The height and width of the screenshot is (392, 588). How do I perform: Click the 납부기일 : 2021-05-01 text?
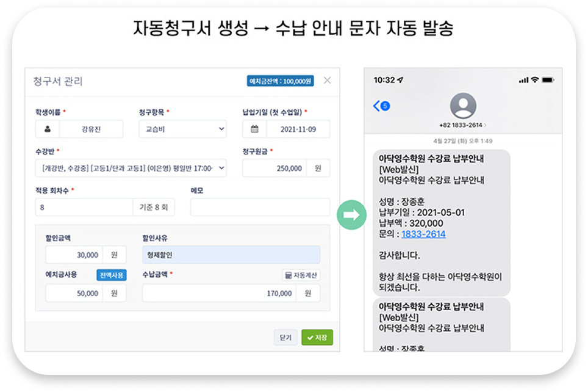(422, 212)
